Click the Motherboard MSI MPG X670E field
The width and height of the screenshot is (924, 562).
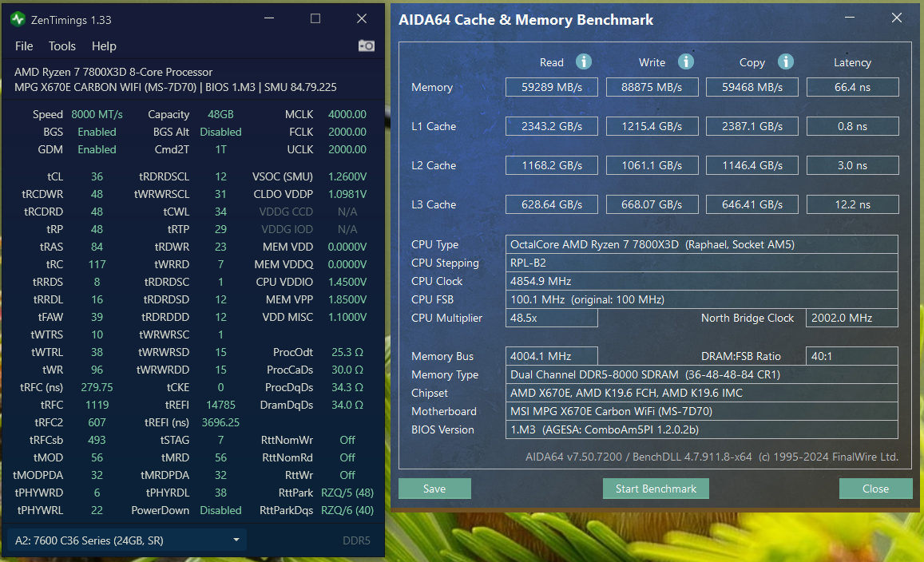point(701,411)
